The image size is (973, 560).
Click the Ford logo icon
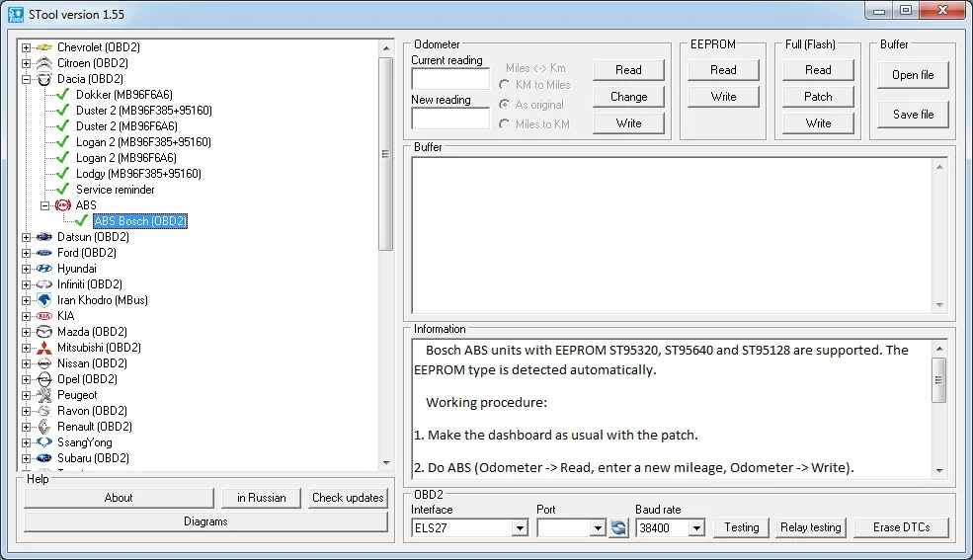click(44, 253)
